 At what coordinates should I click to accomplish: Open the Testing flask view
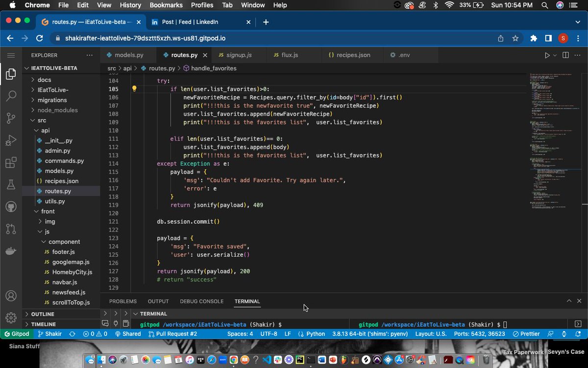click(x=11, y=184)
